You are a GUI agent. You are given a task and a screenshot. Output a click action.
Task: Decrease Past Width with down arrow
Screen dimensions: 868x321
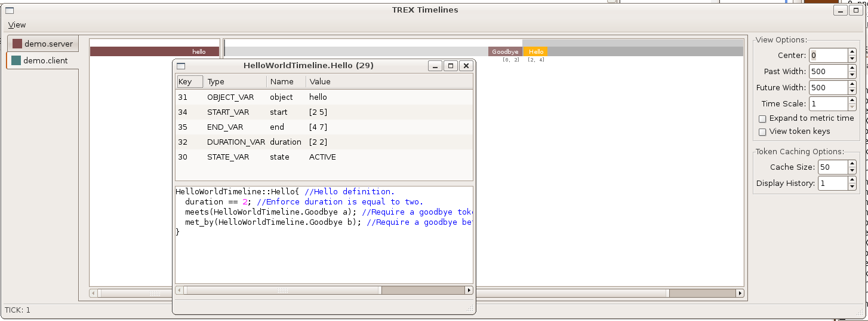click(852, 75)
